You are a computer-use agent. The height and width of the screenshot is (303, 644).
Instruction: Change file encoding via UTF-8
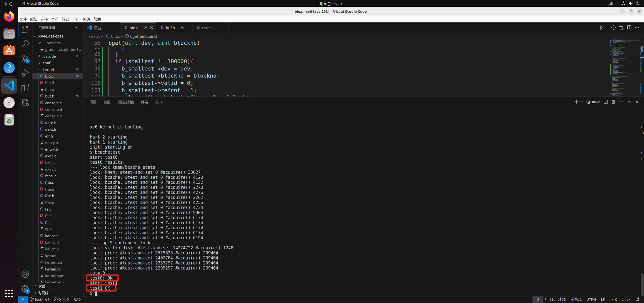click(x=591, y=299)
